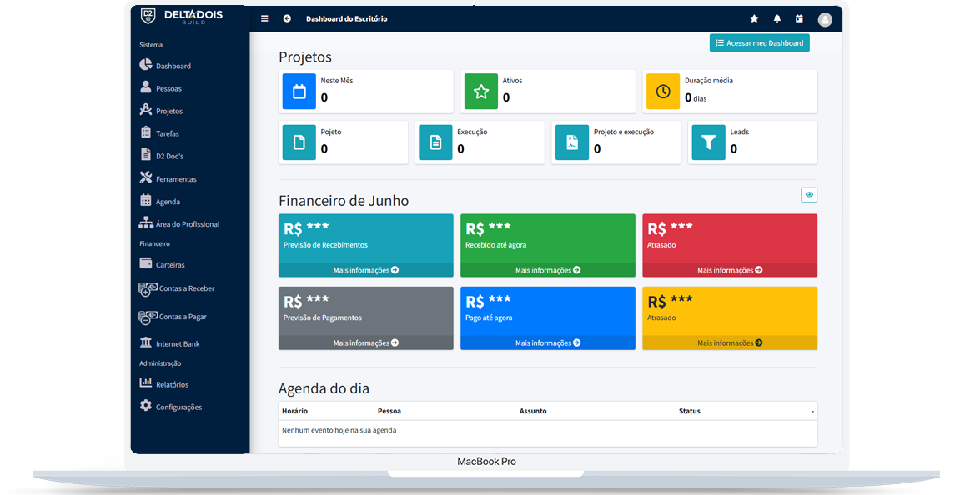
Task: Open Tarefas in the sidebar
Action: (167, 133)
